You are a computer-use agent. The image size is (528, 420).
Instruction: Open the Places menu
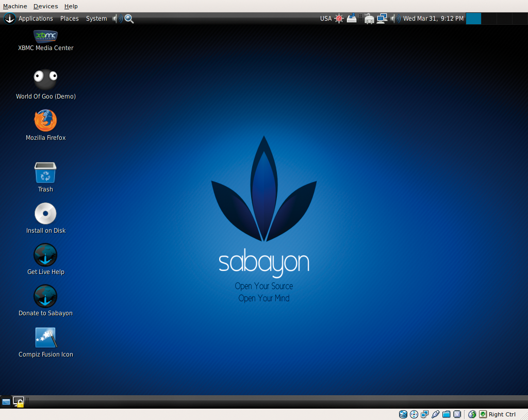[x=70, y=19]
